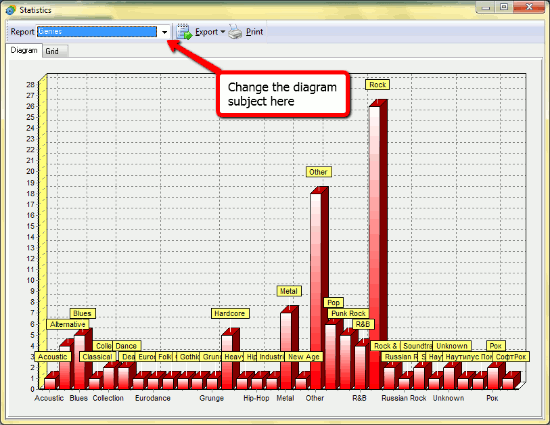The width and height of the screenshot is (550, 425).
Task: Click the Statistics window app icon
Action: click(11, 10)
